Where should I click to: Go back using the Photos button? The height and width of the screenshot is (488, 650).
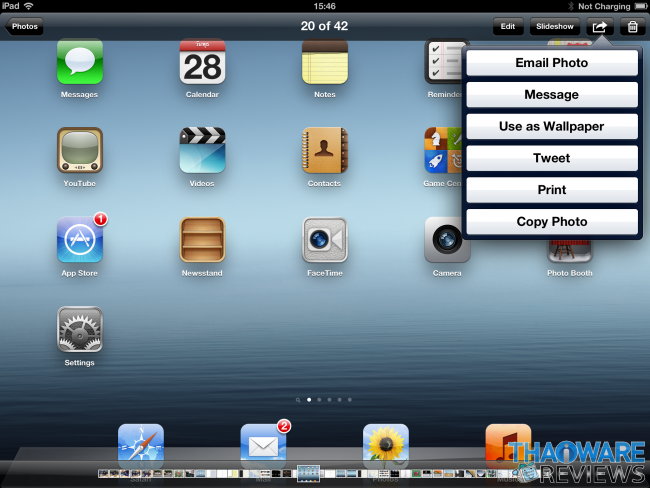[24, 27]
